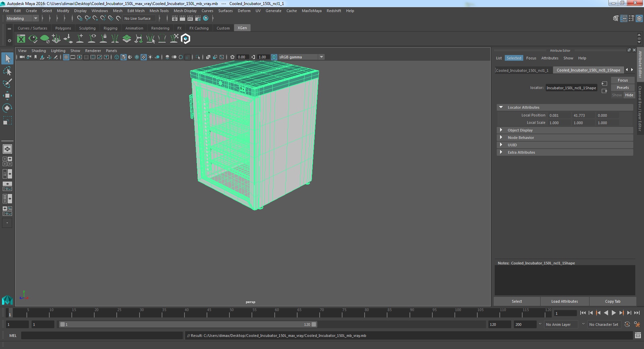Click the Load Attributes button
The image size is (644, 349).
tap(565, 301)
